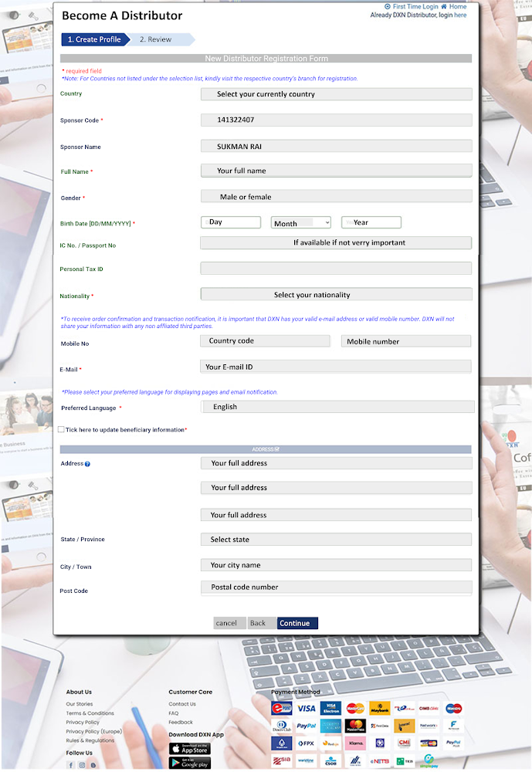The width and height of the screenshot is (532, 772).
Task: Open the birth Month dropdown
Action: [x=301, y=222]
